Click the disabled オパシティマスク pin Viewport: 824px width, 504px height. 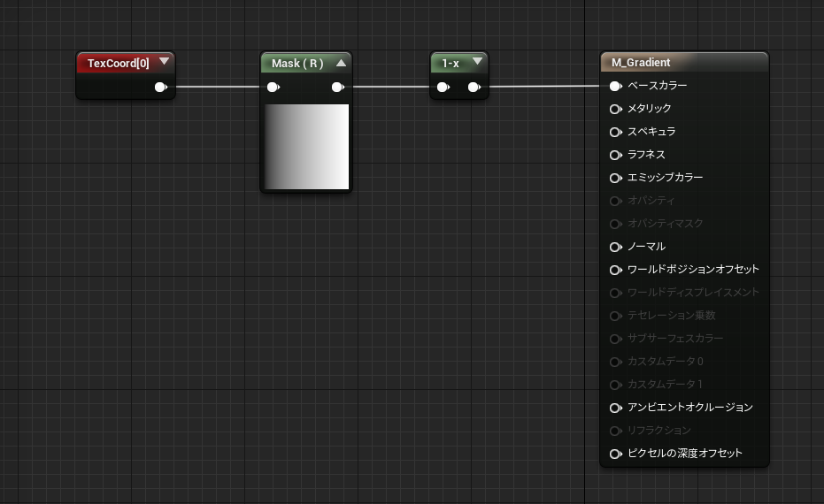(x=615, y=225)
